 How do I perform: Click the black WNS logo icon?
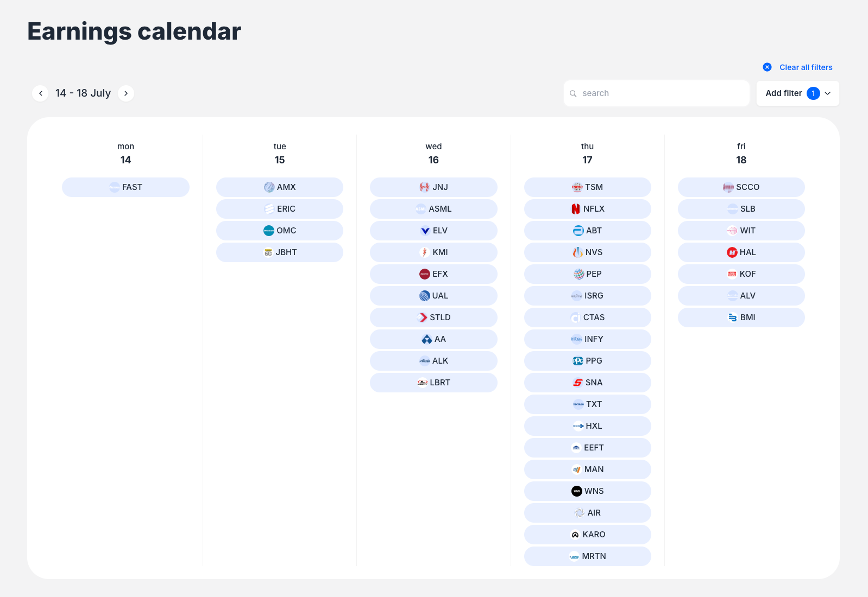[577, 491]
